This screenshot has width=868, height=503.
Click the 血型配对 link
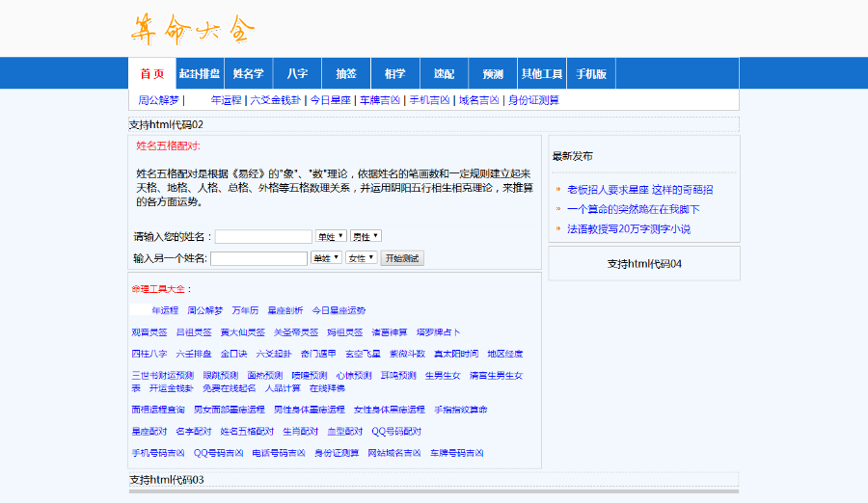[x=345, y=431]
